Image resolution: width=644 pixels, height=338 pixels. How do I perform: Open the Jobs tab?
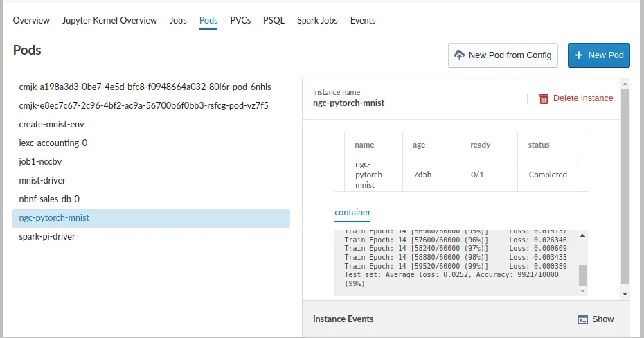click(178, 21)
